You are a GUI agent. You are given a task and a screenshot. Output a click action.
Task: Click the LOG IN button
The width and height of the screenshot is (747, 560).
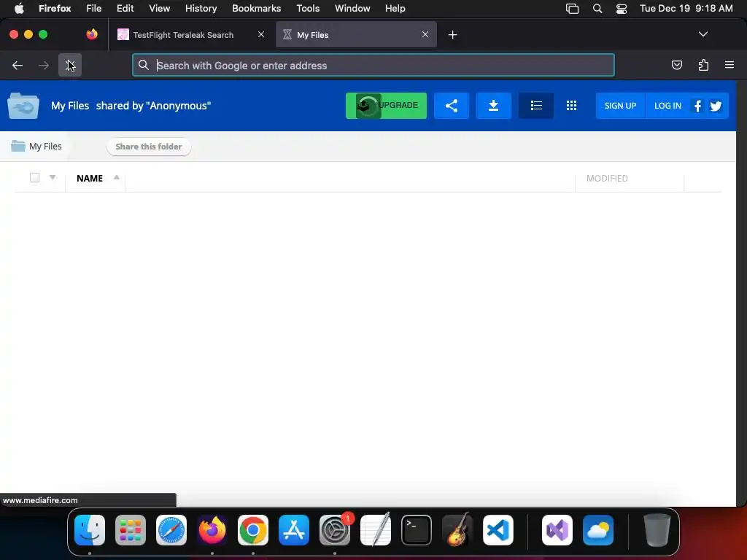pyautogui.click(x=667, y=106)
